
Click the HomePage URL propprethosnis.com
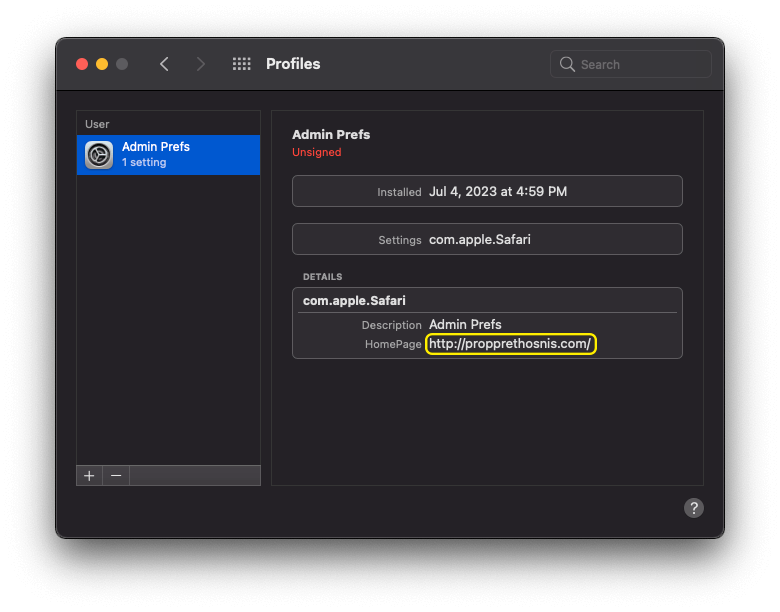(x=511, y=344)
